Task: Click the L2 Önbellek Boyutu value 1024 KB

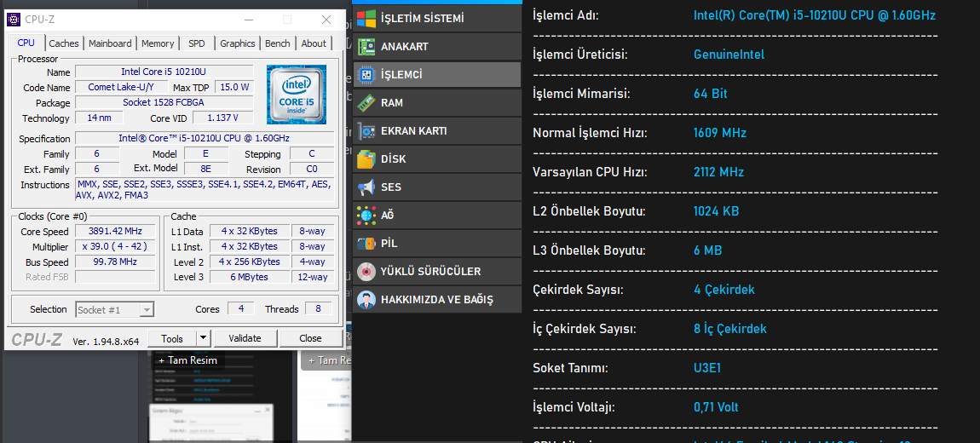Action: tap(716, 211)
